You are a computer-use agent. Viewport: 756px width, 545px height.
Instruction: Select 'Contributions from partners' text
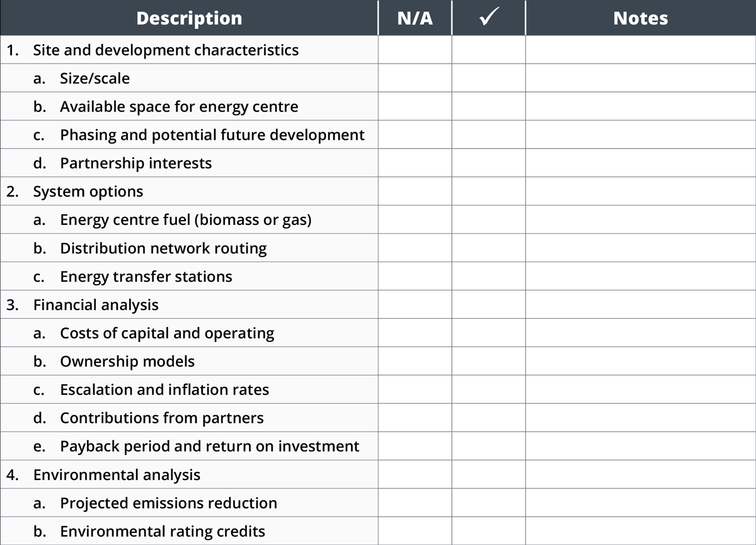[x=162, y=418]
